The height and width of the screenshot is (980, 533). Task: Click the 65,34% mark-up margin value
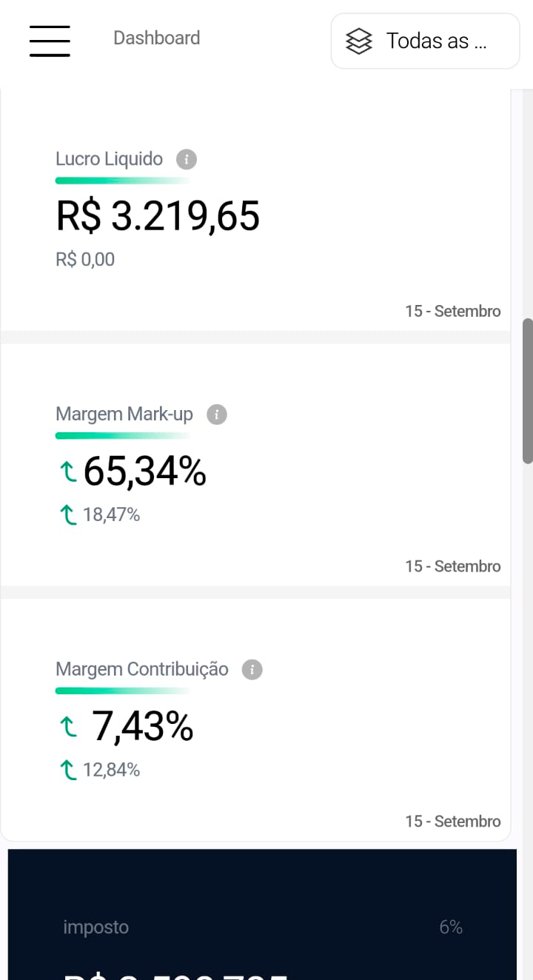pyautogui.click(x=145, y=471)
